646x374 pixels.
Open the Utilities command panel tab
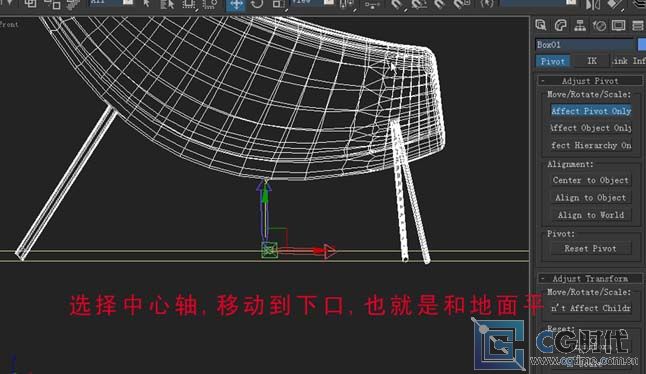pyautogui.click(x=638, y=25)
